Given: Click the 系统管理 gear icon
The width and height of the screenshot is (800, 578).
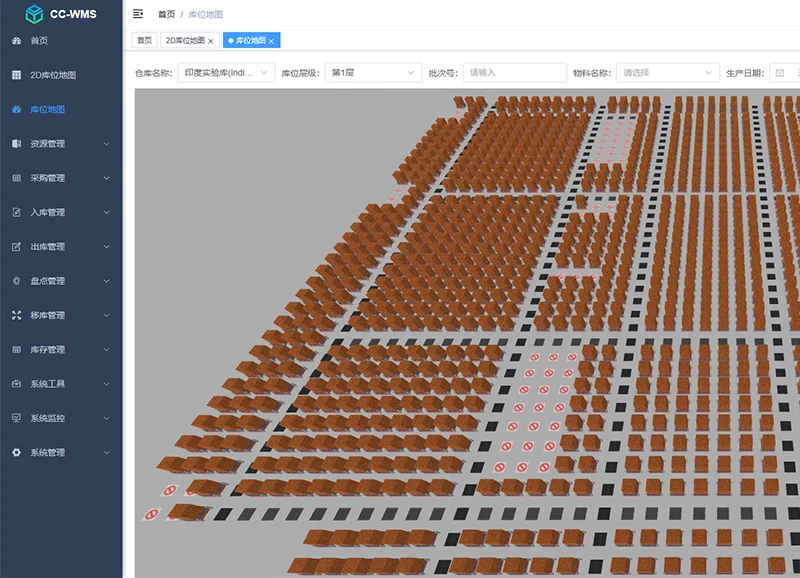Looking at the screenshot, I should (16, 453).
